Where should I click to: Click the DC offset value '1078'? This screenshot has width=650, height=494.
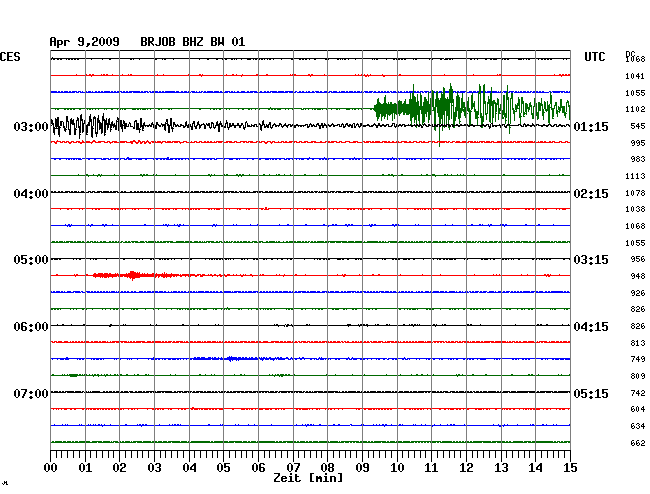click(635, 193)
